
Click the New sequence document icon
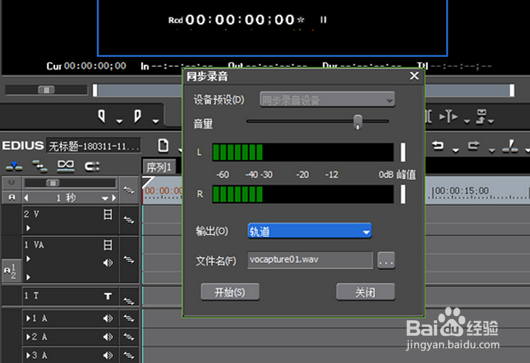click(163, 145)
